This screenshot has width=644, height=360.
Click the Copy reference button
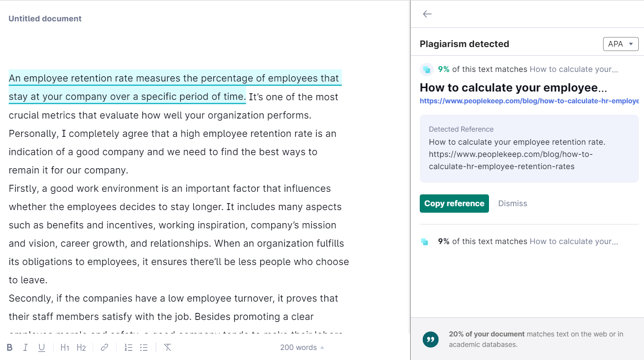pos(454,204)
